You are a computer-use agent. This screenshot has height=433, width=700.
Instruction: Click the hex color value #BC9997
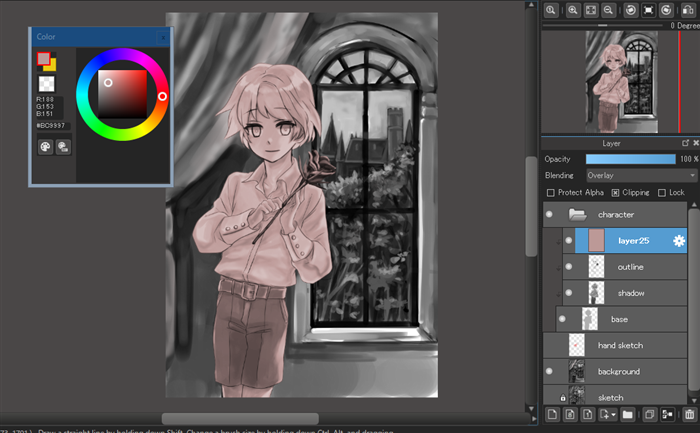(51, 126)
